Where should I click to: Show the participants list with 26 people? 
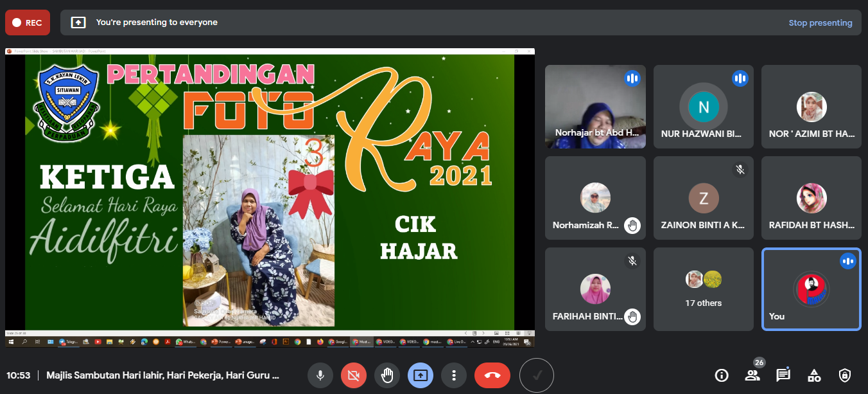[x=752, y=375]
